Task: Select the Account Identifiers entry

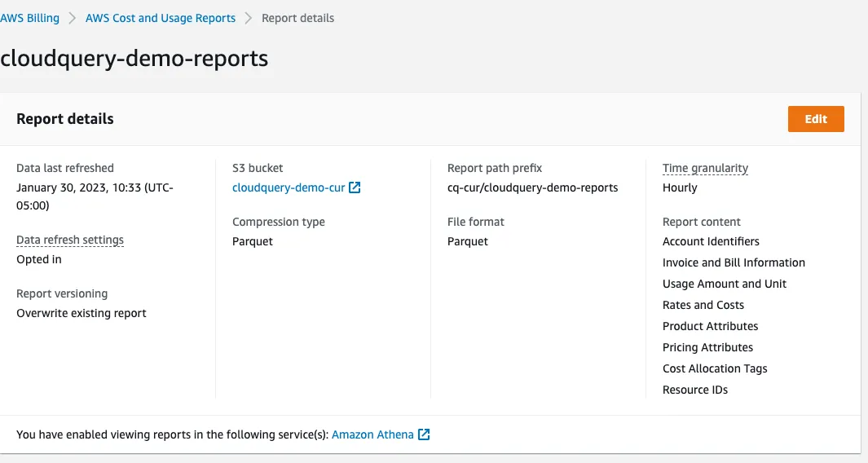Action: coord(711,241)
